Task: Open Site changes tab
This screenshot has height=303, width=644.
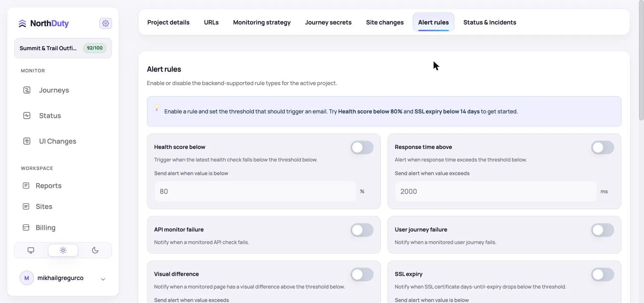Action: click(x=385, y=22)
